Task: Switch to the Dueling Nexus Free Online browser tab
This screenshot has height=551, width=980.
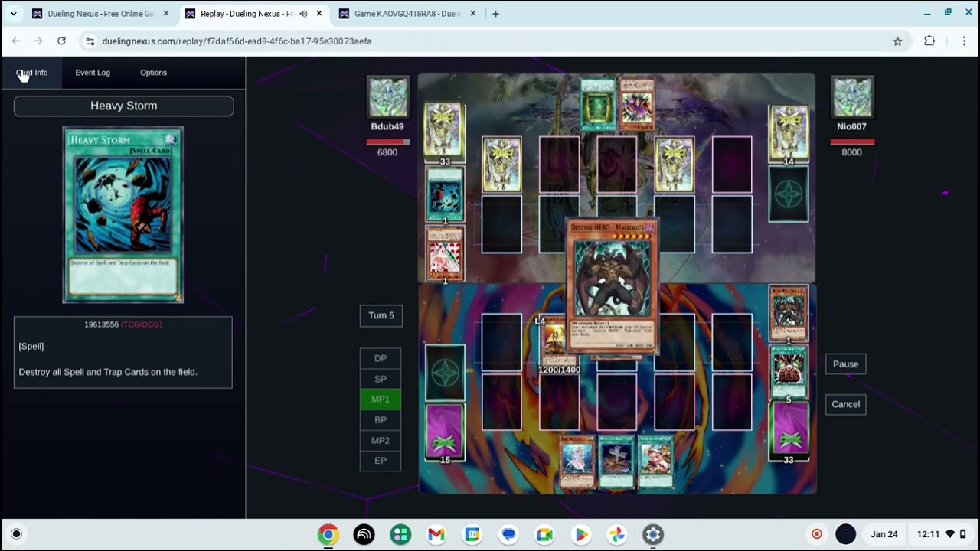Action: (x=100, y=14)
